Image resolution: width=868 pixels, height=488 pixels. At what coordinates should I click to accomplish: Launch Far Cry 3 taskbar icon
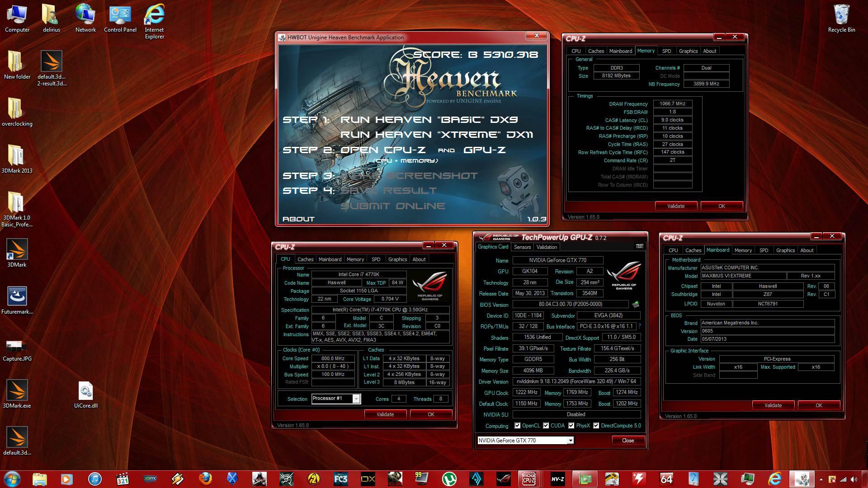pos(340,479)
